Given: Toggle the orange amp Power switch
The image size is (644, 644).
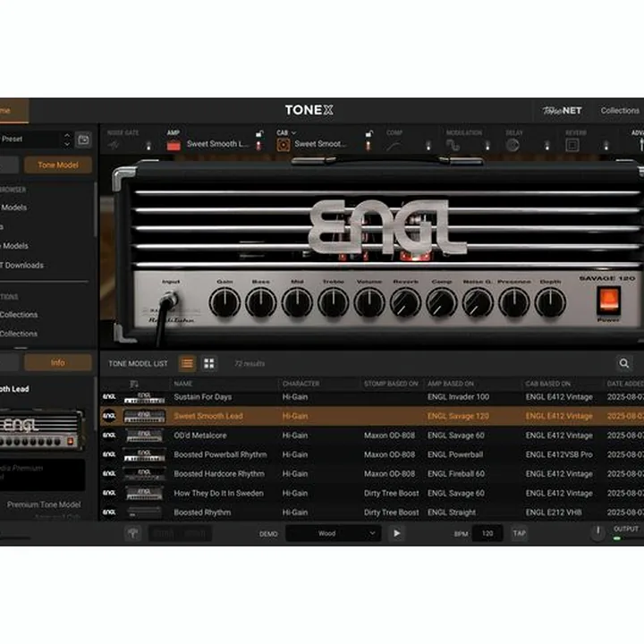Looking at the screenshot, I should (608, 299).
